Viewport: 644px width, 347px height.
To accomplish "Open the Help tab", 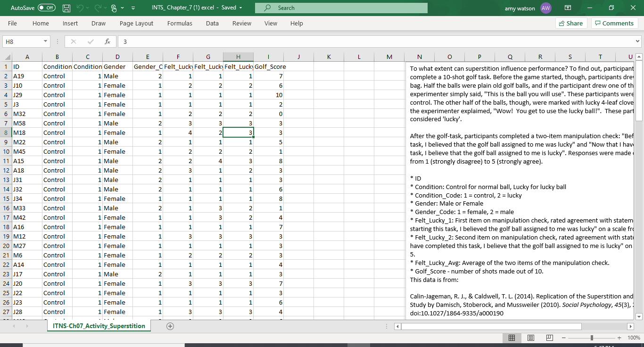I will point(297,23).
